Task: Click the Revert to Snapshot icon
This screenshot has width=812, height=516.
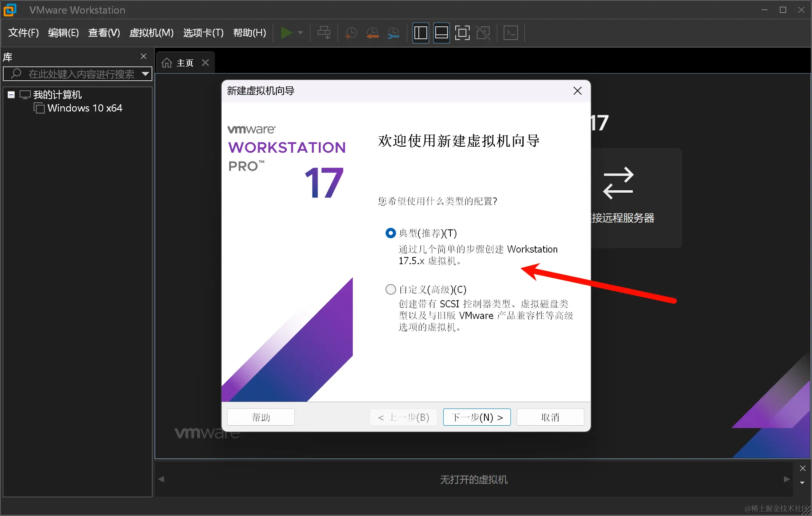Action: pyautogui.click(x=372, y=33)
